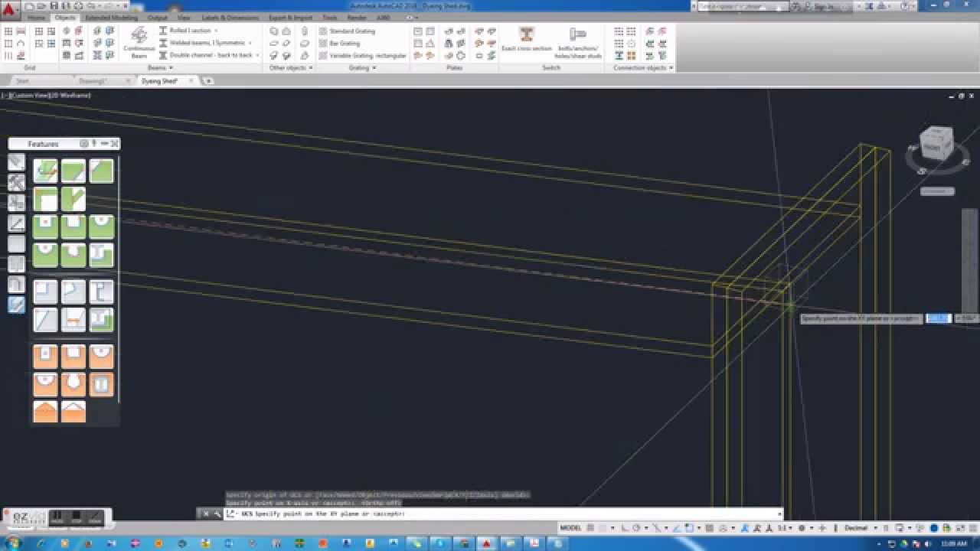
Task: Open the Output ribbon tab
Action: pos(158,17)
